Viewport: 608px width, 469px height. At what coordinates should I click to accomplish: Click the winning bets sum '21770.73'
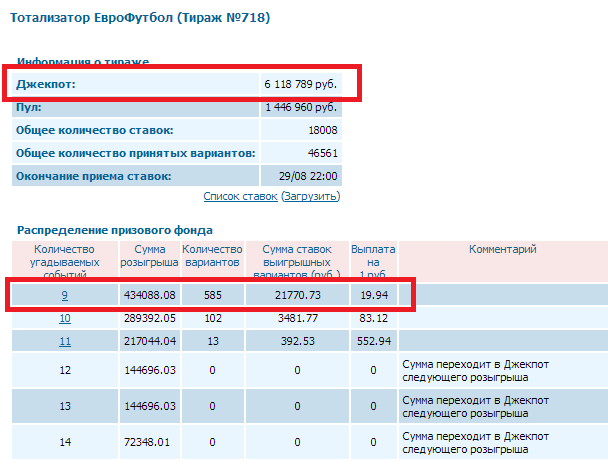[x=298, y=295]
